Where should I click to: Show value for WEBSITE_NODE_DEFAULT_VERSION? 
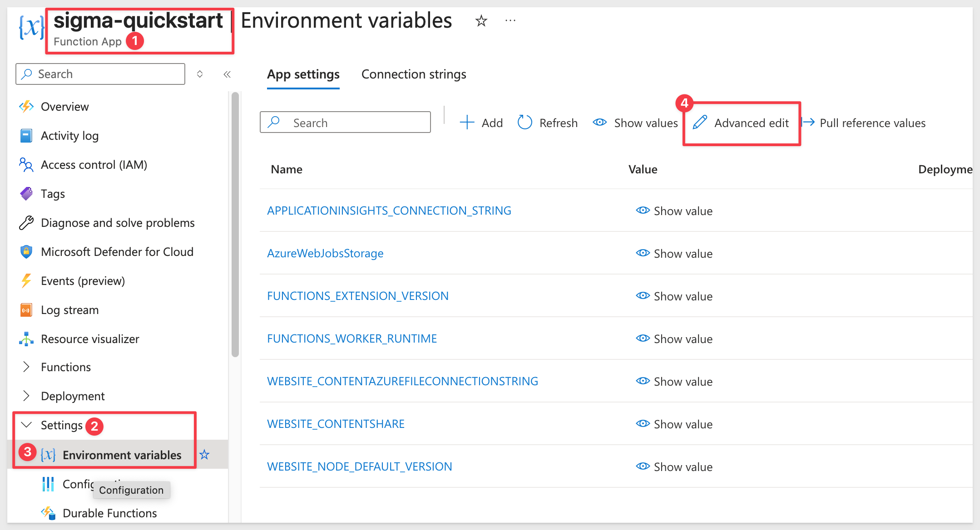tap(674, 467)
